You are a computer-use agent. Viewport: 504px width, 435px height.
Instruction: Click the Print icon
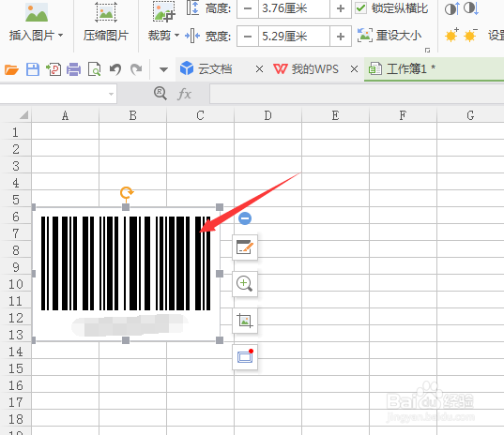[x=73, y=69]
